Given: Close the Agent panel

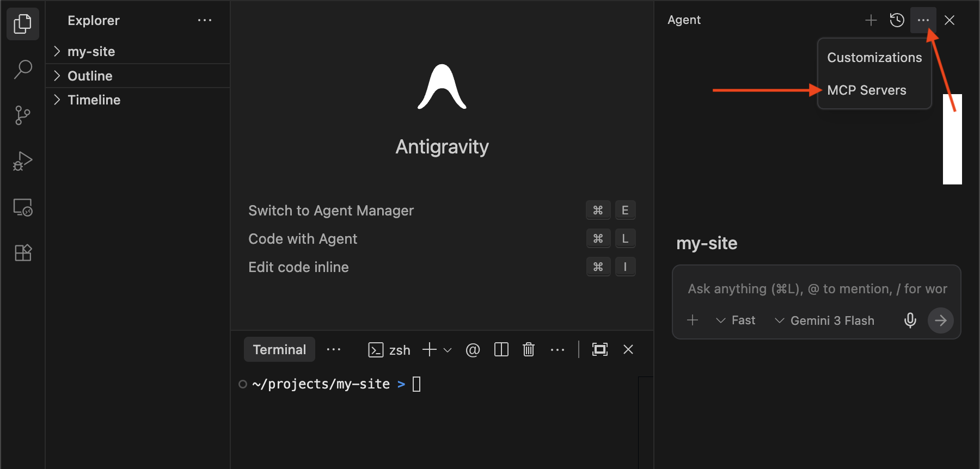Looking at the screenshot, I should coord(950,20).
